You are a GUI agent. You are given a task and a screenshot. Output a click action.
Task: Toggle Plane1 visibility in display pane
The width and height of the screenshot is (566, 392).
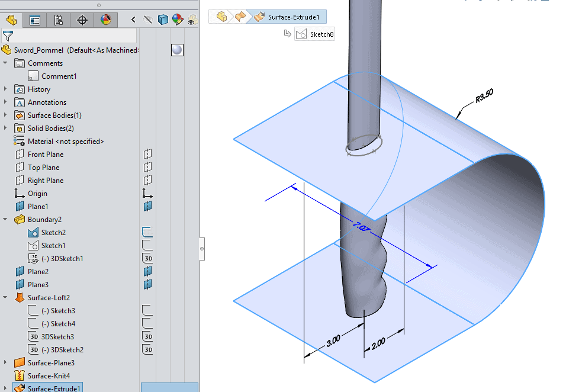pos(147,207)
